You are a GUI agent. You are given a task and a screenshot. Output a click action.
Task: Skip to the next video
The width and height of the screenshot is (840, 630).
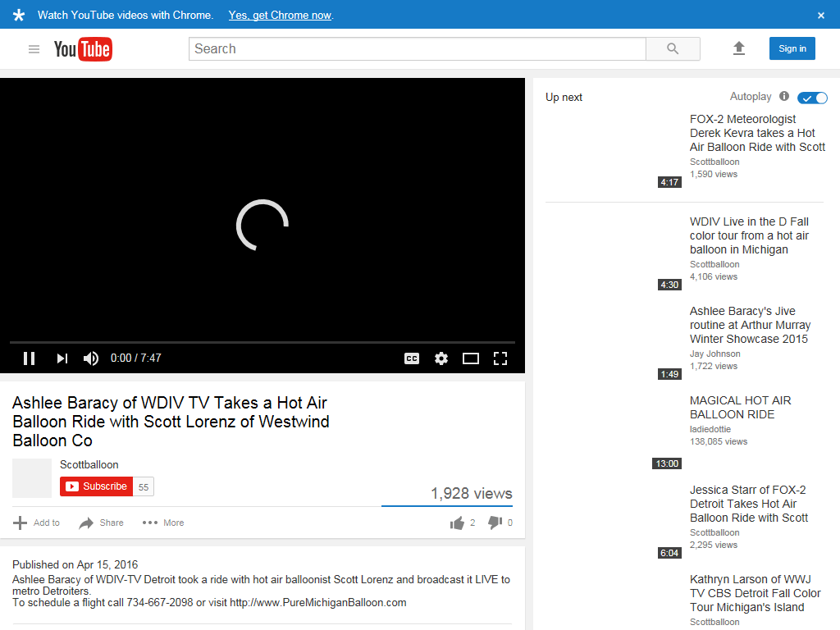(x=62, y=358)
